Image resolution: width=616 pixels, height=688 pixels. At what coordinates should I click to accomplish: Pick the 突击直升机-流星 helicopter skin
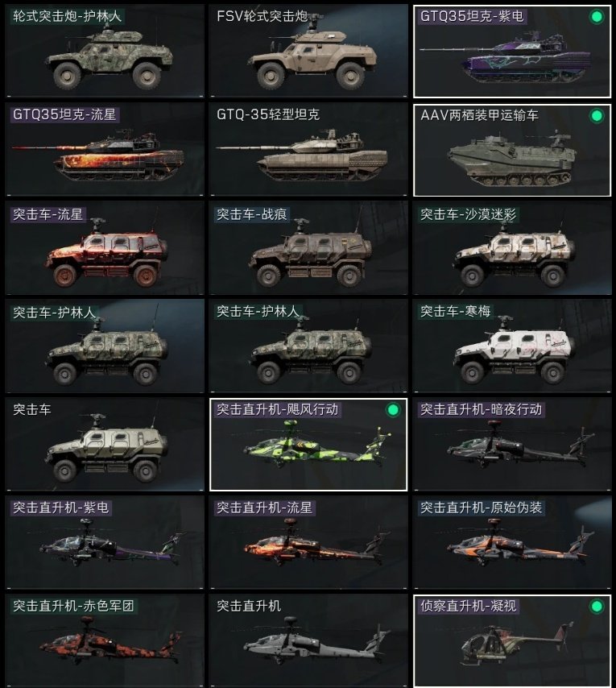point(308,543)
